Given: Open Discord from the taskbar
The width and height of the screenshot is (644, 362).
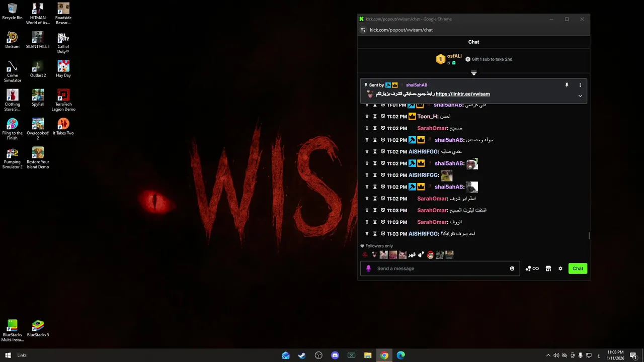Looking at the screenshot, I should point(335,355).
